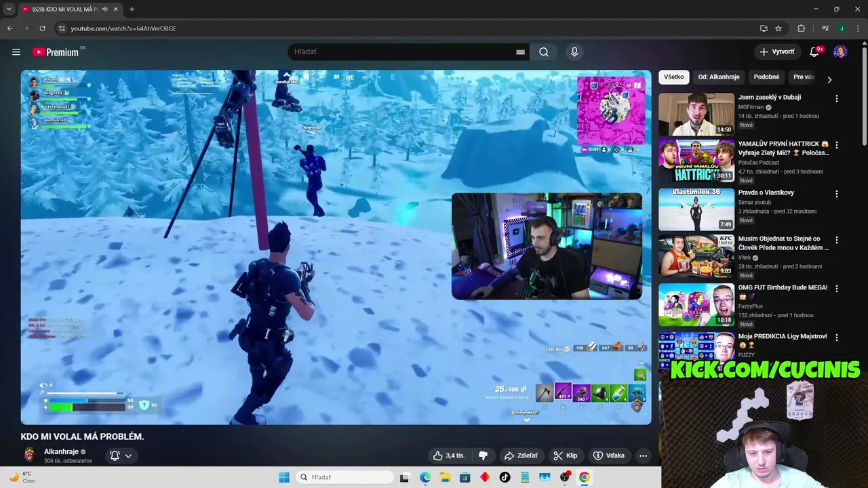
Task: Open Microsoft Edge from taskbar
Action: [x=425, y=477]
